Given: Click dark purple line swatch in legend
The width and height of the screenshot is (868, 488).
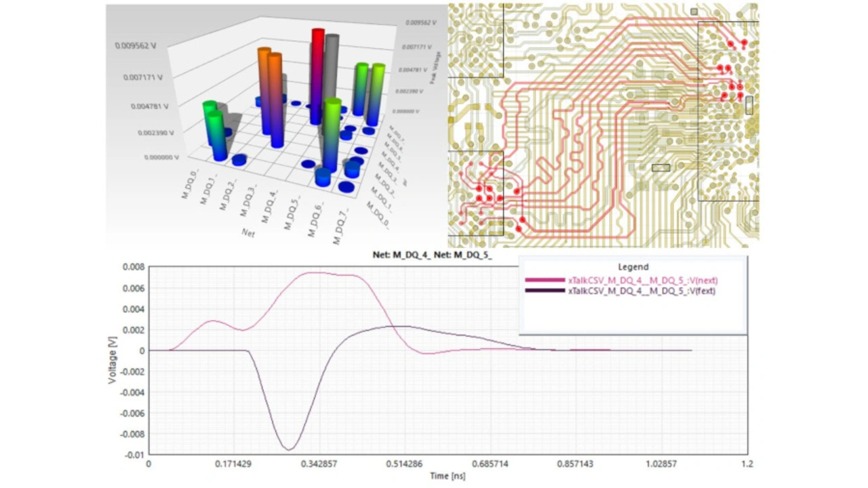Looking at the screenshot, I should (545, 291).
